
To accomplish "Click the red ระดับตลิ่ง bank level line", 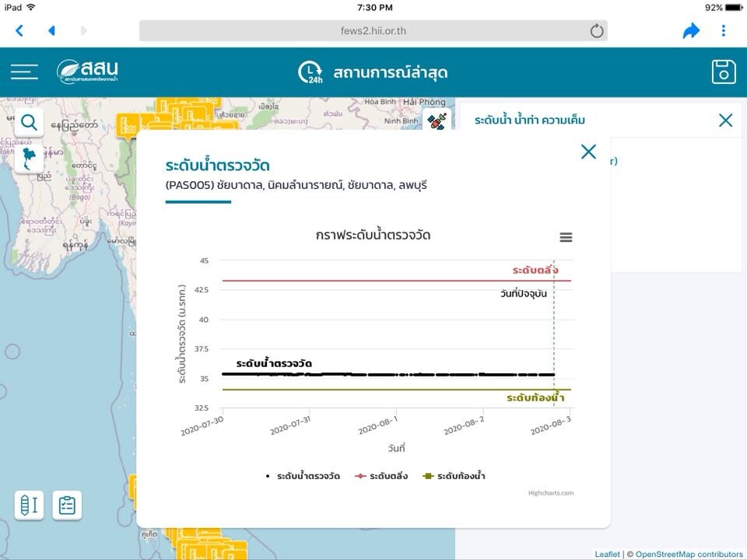I will tap(397, 281).
